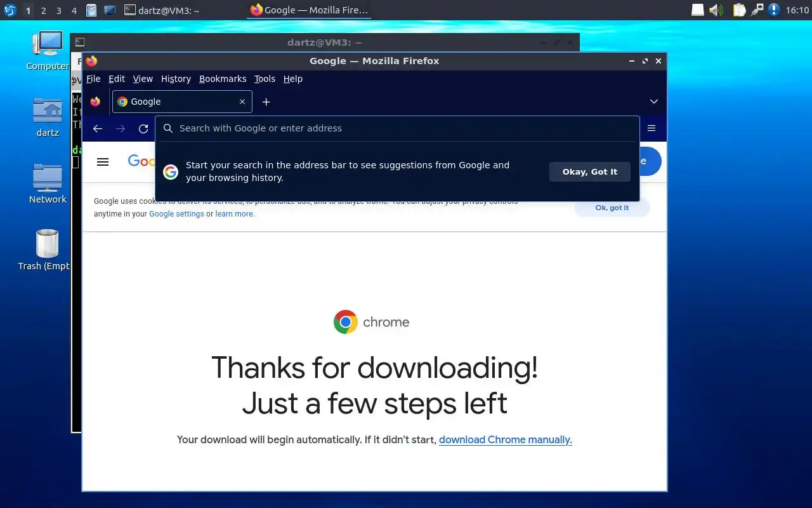
Task: Click the download Chrome manually link
Action: (506, 439)
